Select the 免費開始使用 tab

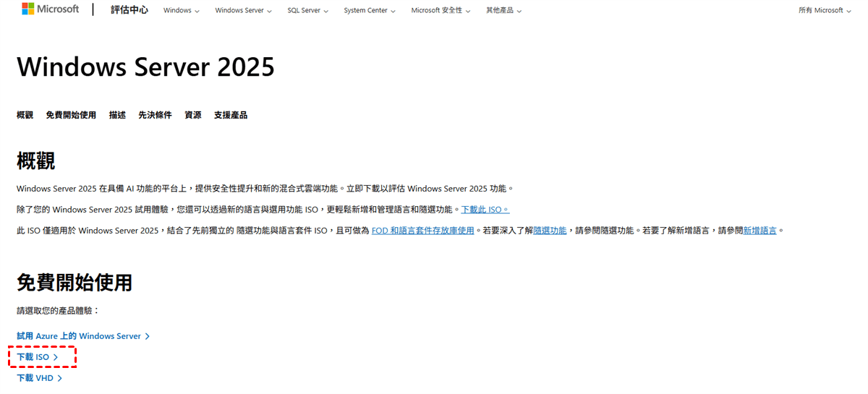click(x=71, y=115)
